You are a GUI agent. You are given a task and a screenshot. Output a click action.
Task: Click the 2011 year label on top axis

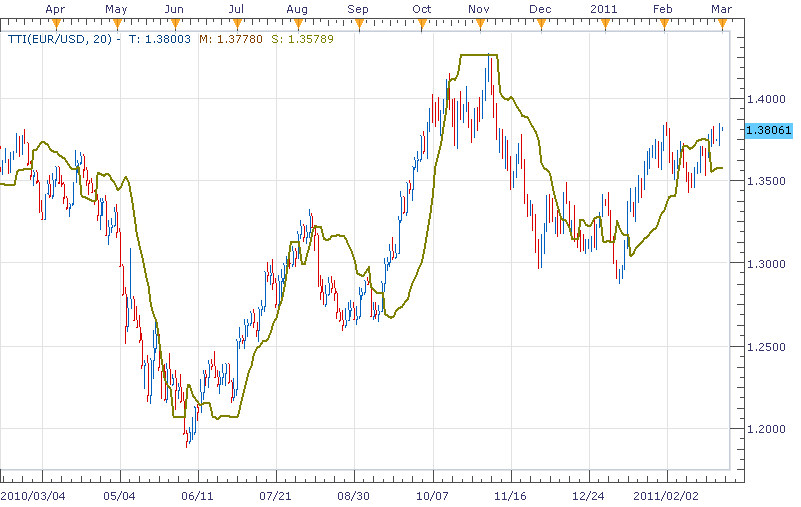coord(604,9)
